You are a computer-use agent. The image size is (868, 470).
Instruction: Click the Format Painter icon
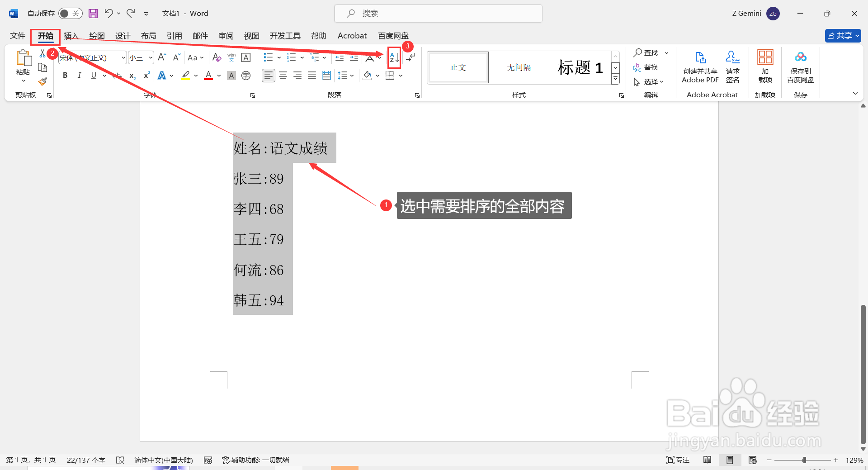tap(42, 81)
